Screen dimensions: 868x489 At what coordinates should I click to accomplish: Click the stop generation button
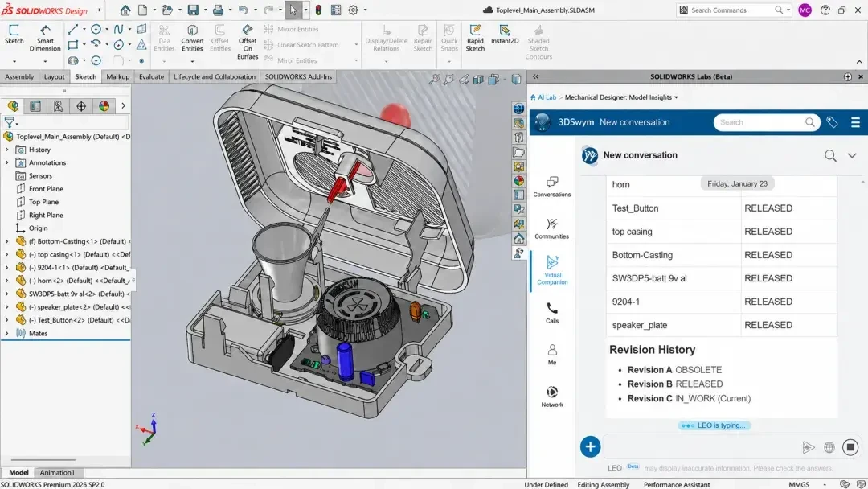tap(851, 447)
